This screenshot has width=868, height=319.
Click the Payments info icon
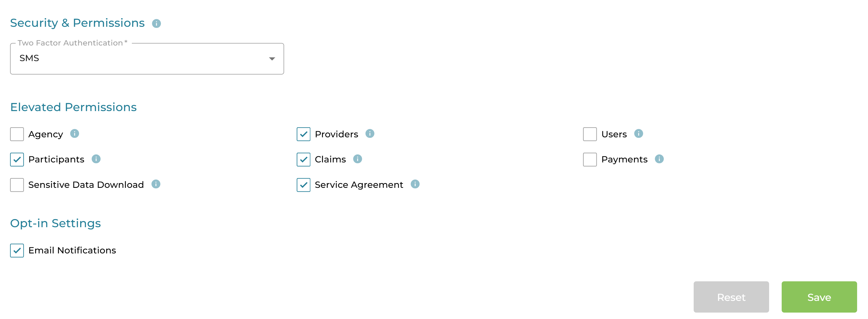pos(659,159)
